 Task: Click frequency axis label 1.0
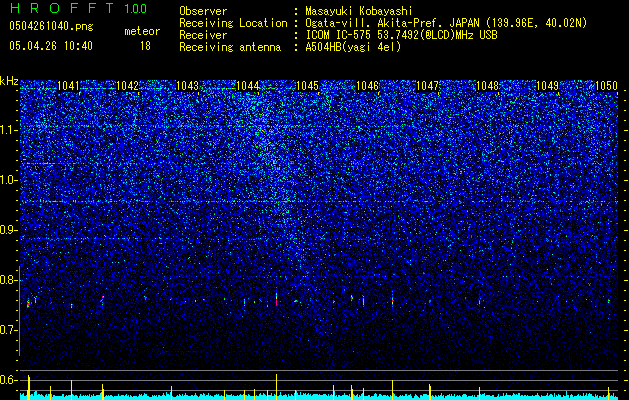[x=9, y=181]
